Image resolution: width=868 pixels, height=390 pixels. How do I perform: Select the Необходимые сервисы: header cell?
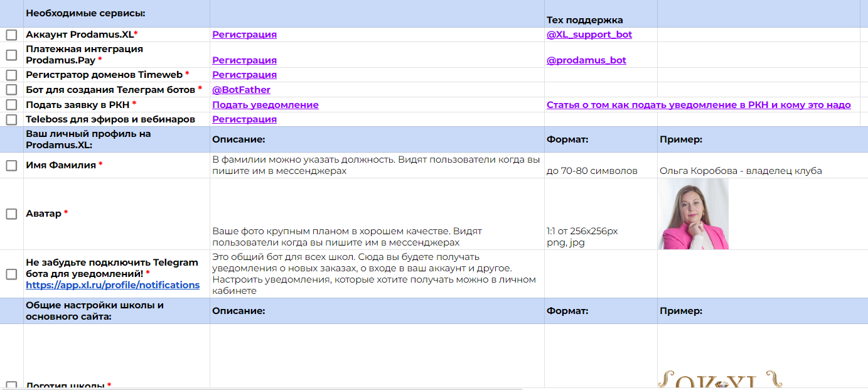point(117,14)
